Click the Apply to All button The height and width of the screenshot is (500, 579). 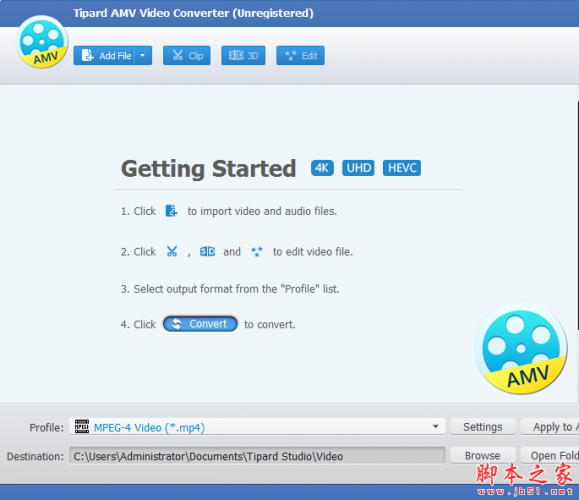[x=550, y=427]
